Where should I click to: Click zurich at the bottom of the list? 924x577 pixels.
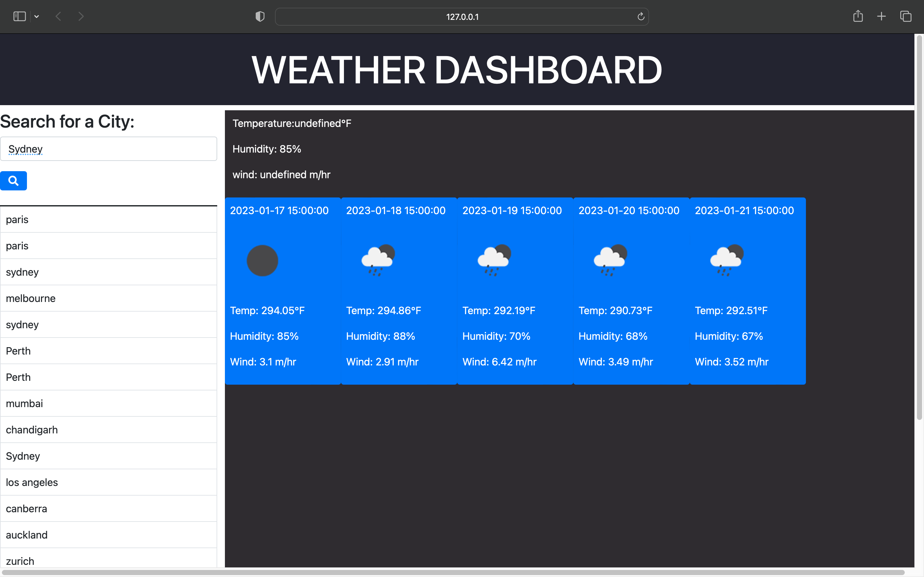click(20, 561)
